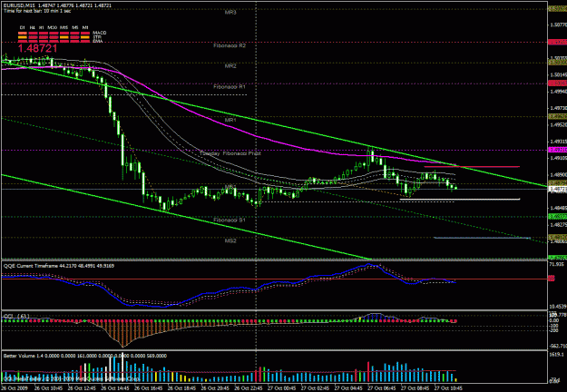Select the short blue-gray horizontal target line
The image size is (567, 392).
pyautogui.click(x=482, y=238)
